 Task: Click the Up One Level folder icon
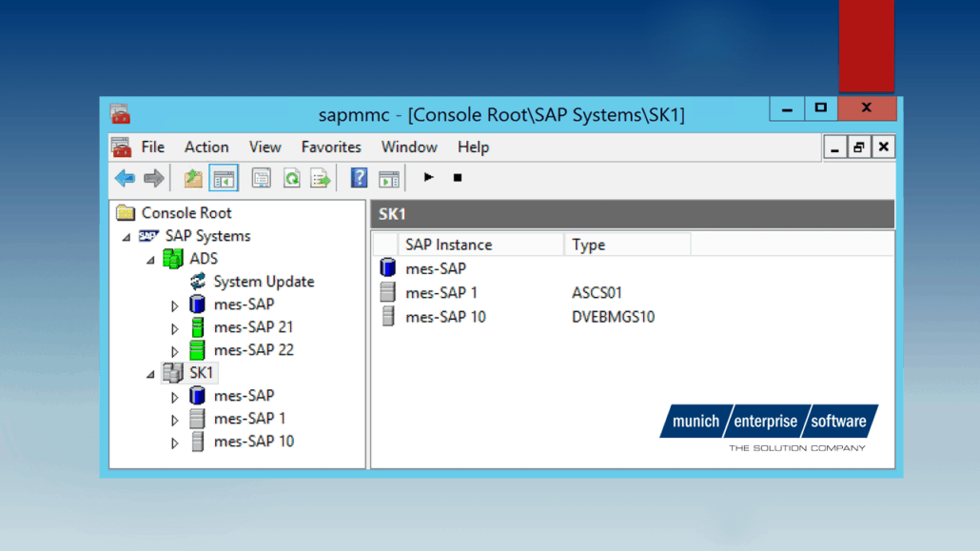click(x=193, y=178)
